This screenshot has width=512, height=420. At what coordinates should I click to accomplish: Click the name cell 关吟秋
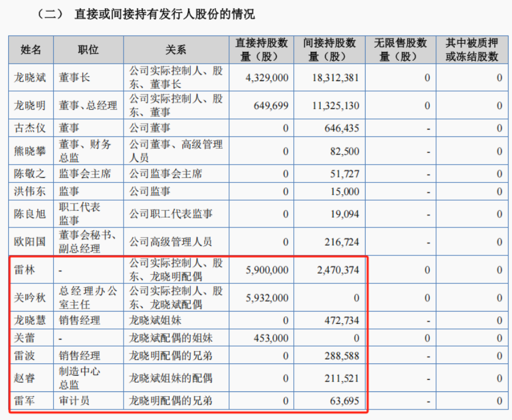[30, 297]
